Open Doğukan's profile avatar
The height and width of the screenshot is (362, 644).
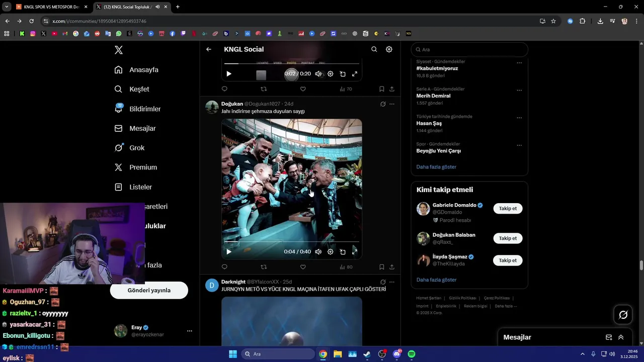pos(212,107)
